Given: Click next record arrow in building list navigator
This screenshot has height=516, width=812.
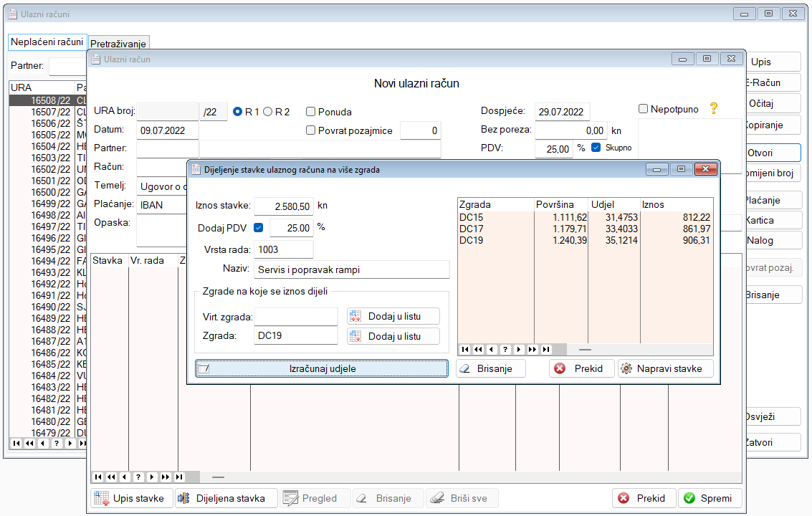Looking at the screenshot, I should coord(519,349).
